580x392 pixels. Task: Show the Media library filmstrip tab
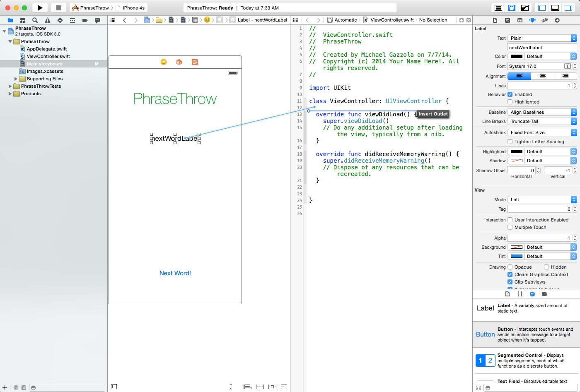(x=545, y=294)
